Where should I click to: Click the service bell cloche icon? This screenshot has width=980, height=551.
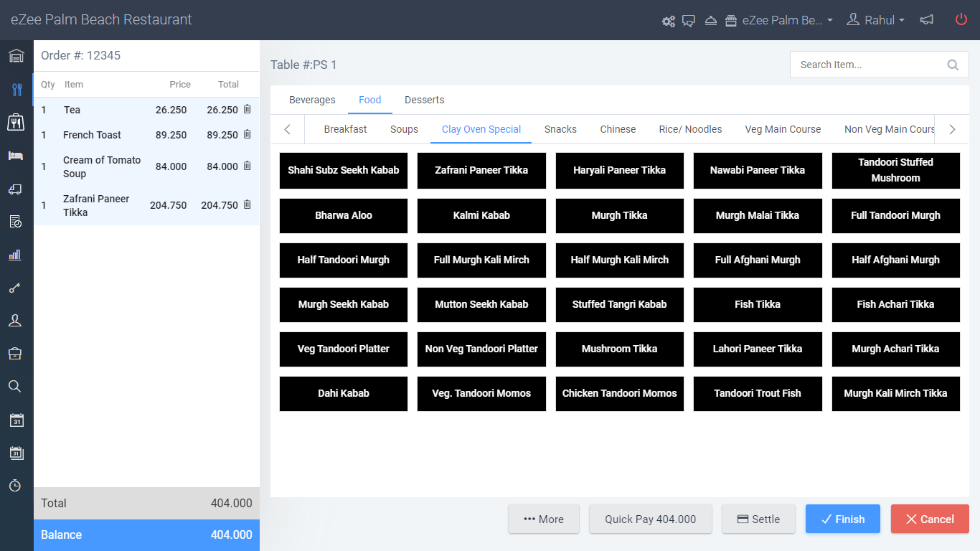(x=710, y=21)
